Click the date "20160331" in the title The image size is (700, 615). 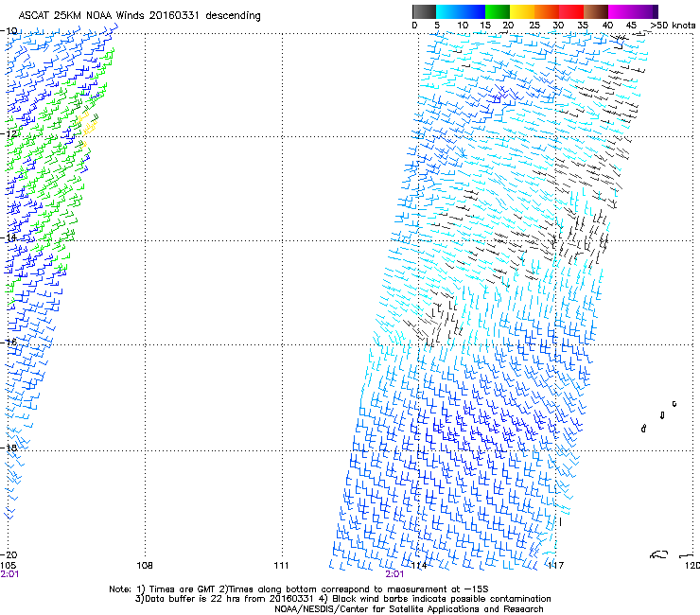174,15
